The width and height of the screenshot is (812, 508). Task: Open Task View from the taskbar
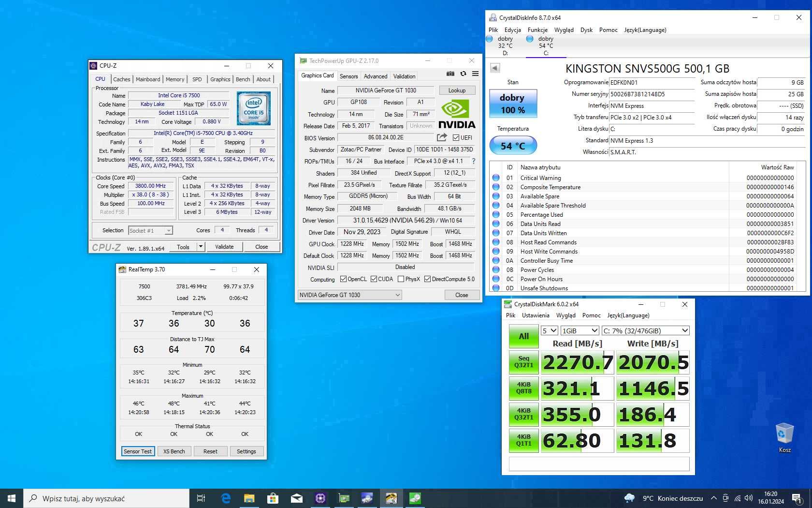pyautogui.click(x=201, y=498)
